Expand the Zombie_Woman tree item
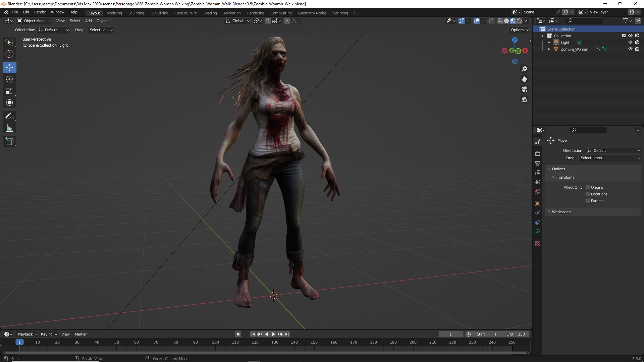Viewport: 644px width, 362px height. pyautogui.click(x=549, y=49)
